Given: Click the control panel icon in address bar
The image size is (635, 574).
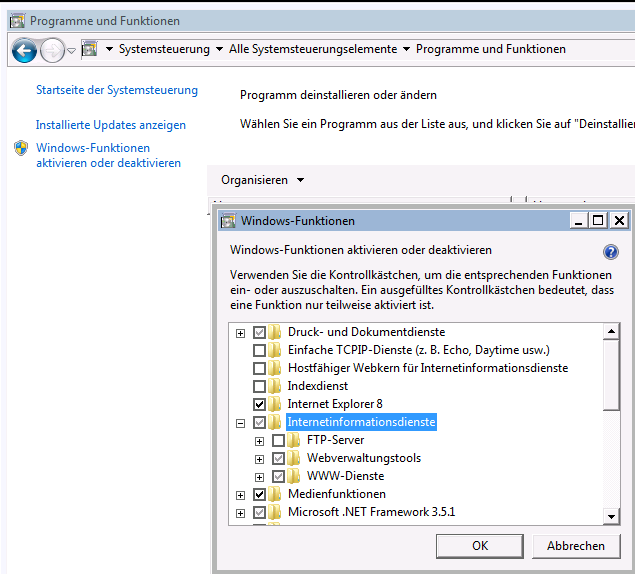Looking at the screenshot, I should coord(89,49).
